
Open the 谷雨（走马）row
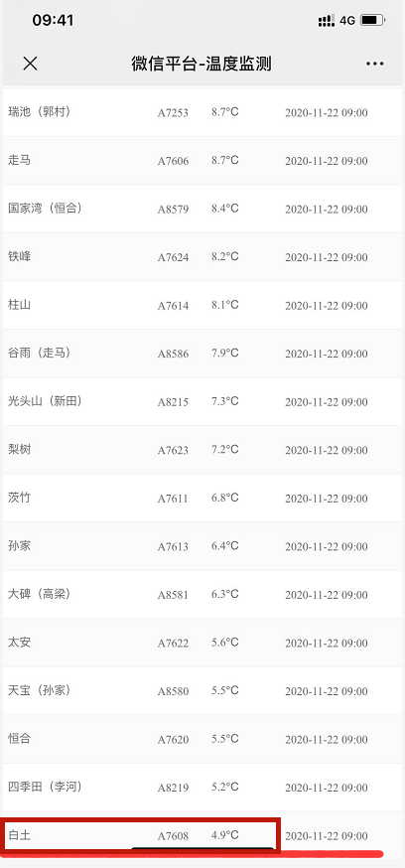click(x=202, y=354)
